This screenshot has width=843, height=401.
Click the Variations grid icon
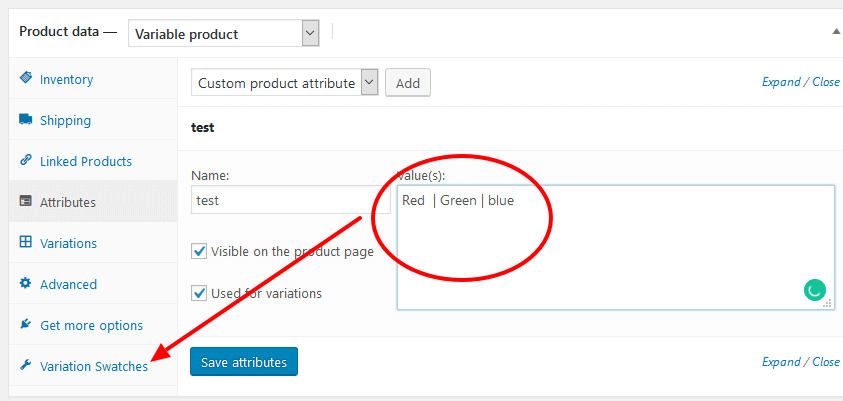[x=25, y=243]
